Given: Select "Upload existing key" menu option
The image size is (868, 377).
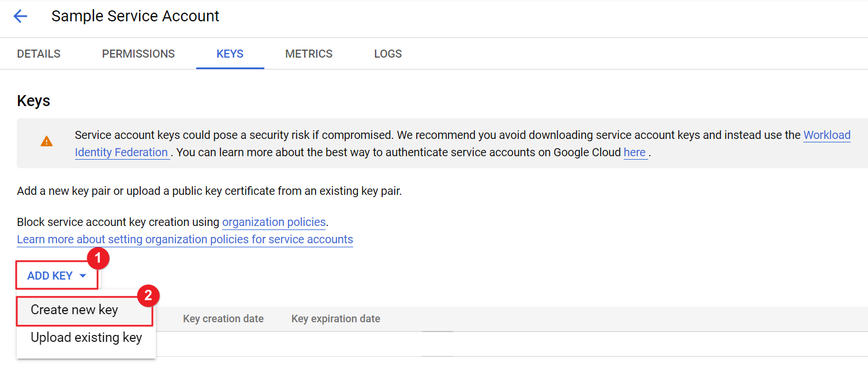Looking at the screenshot, I should (x=86, y=338).
